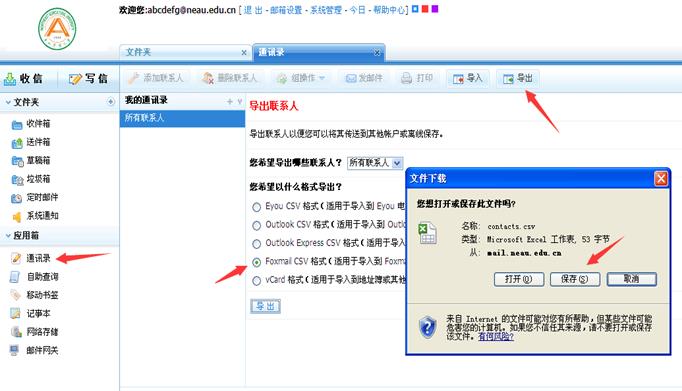Image resolution: width=682 pixels, height=391 pixels.
Task: Click 导入 import toolbar button
Action: 468,78
